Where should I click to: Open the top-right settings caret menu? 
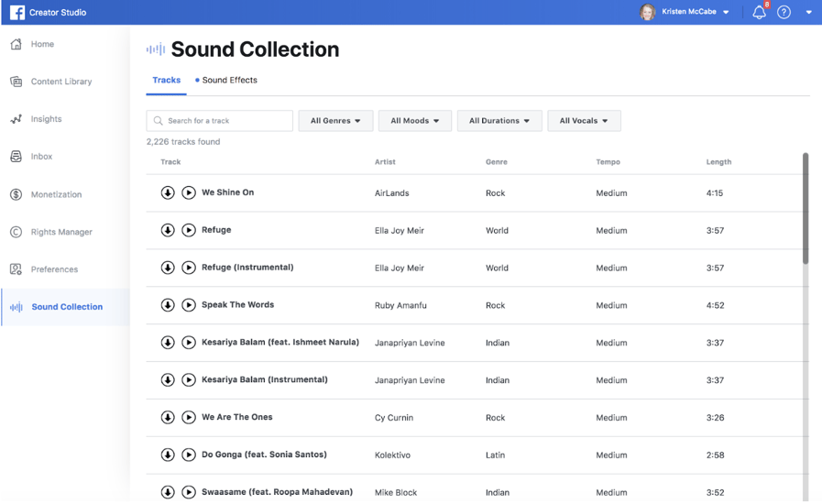[x=808, y=12]
